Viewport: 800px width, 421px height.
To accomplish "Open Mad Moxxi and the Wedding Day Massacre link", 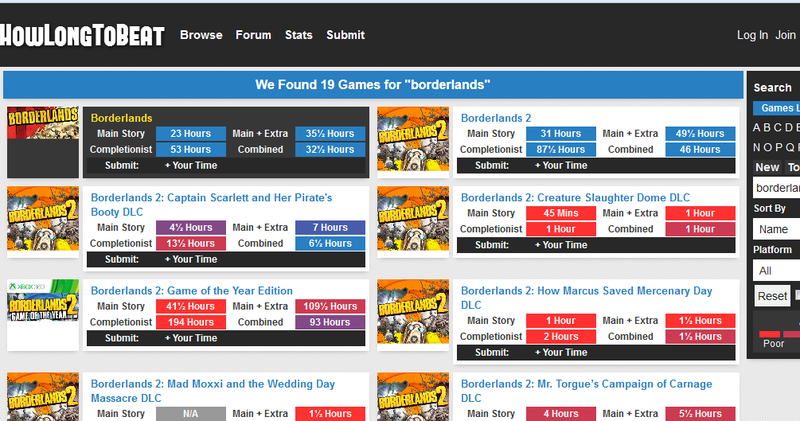I will click(x=213, y=391).
